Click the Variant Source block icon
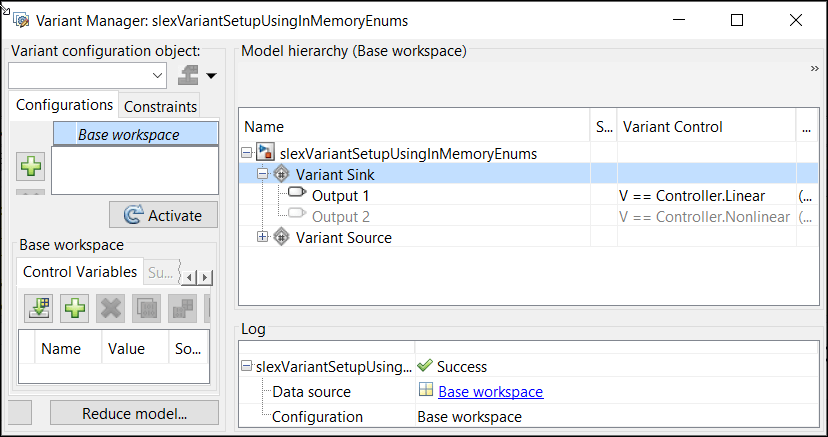Image resolution: width=828 pixels, height=437 pixels. [x=283, y=237]
